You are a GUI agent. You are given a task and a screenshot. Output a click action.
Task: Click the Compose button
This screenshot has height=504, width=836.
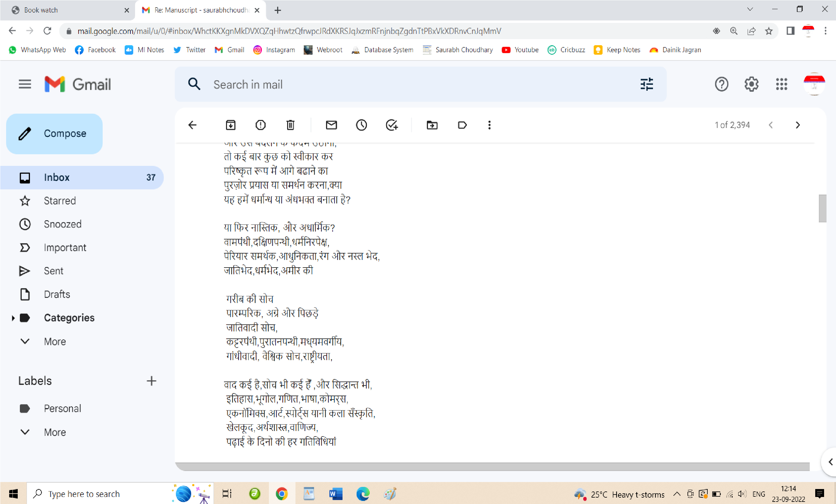[x=54, y=133]
